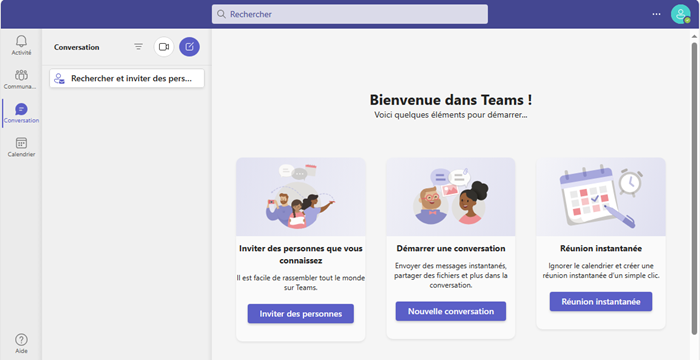Click the search magnifier icon
This screenshot has width=700, height=360.
[221, 14]
